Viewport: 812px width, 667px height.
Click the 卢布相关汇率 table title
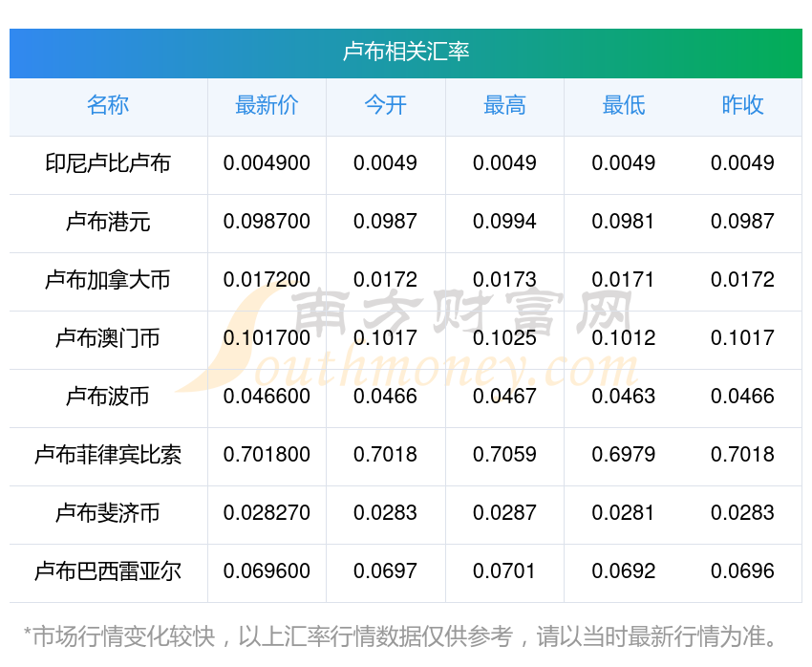(406, 52)
